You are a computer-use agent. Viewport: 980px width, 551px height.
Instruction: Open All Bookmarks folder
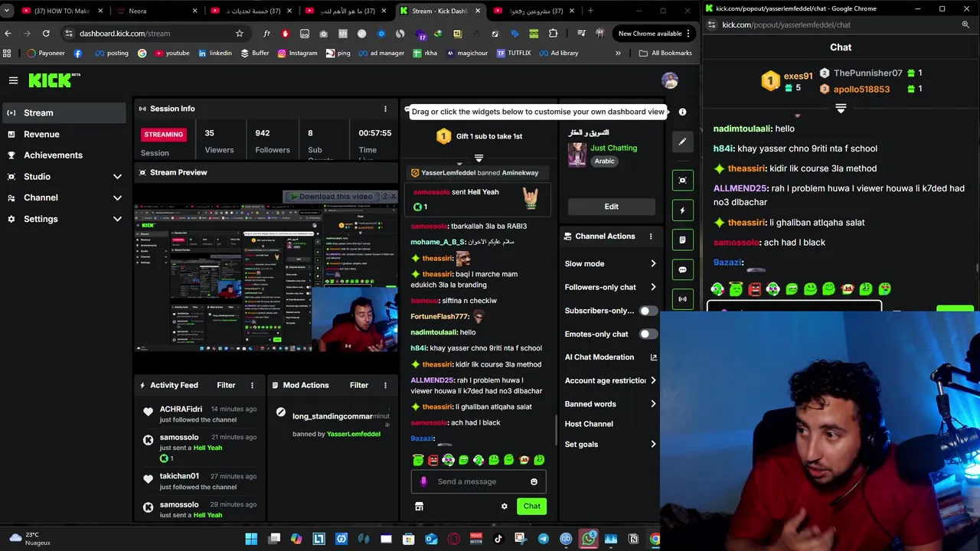click(665, 53)
